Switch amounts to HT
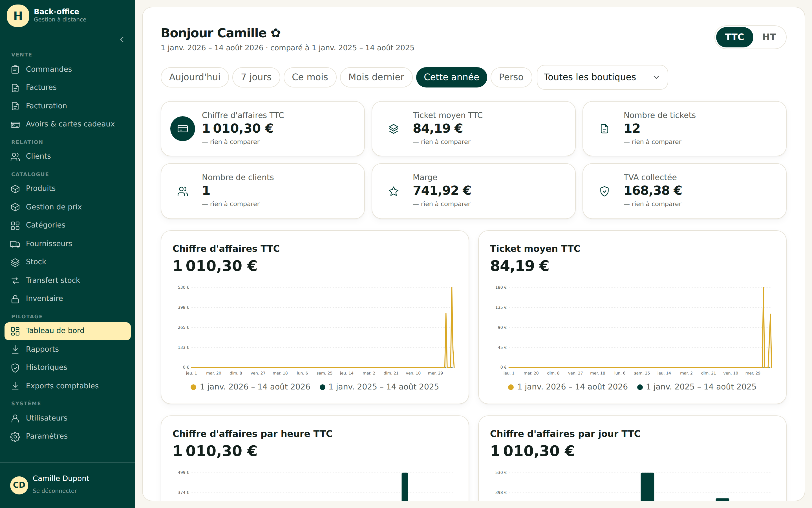The height and width of the screenshot is (508, 812). point(769,37)
